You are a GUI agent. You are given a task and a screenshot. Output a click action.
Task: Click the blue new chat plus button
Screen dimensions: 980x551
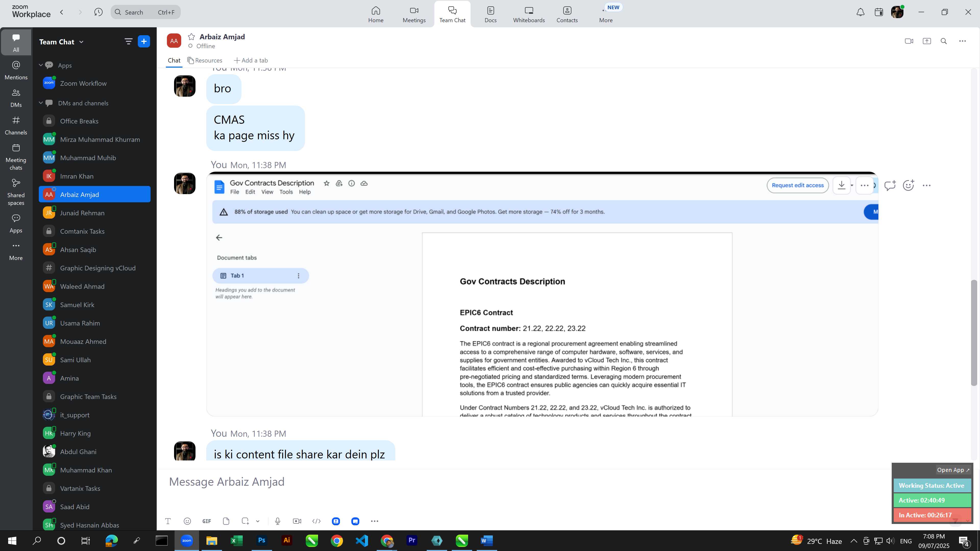pos(144,41)
